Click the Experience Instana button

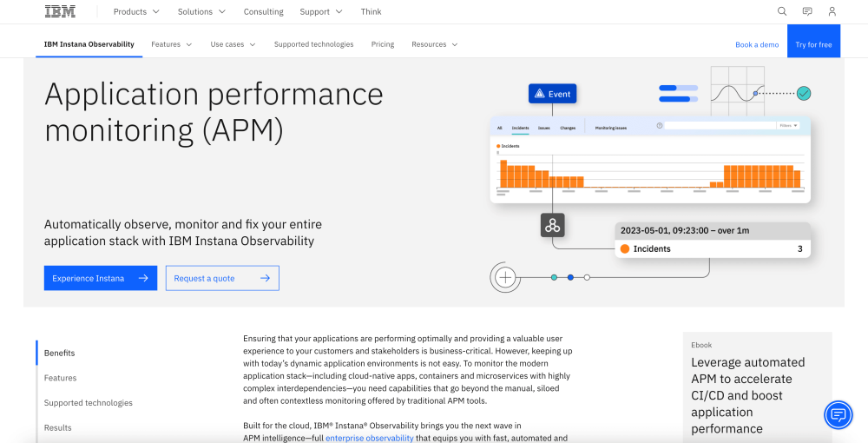point(101,278)
